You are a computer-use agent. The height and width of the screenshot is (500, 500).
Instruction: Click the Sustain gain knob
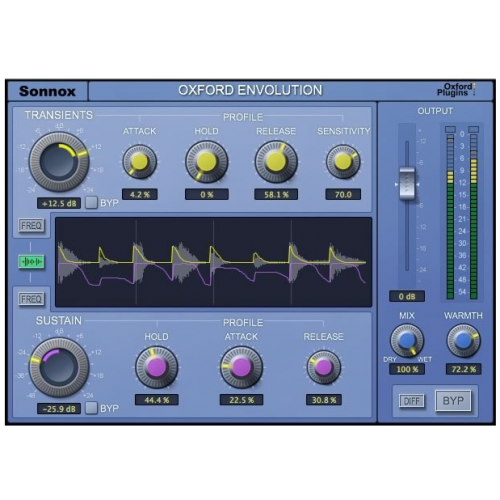click(59, 367)
